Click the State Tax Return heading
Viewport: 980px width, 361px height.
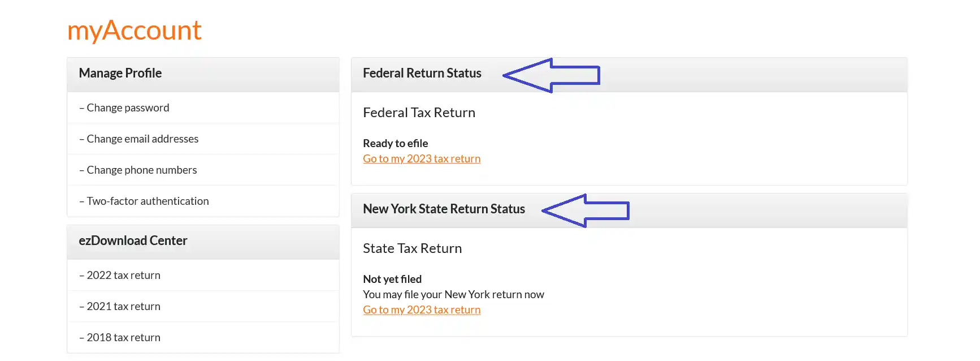412,248
